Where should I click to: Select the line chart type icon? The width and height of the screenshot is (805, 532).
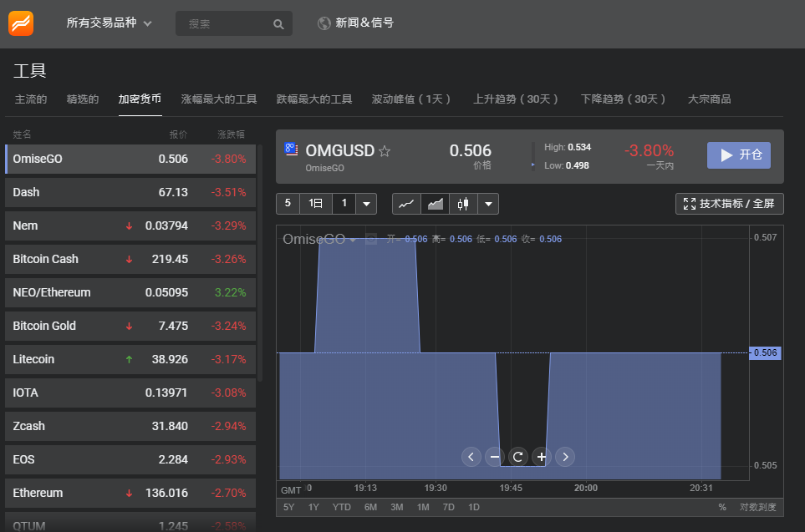click(406, 204)
